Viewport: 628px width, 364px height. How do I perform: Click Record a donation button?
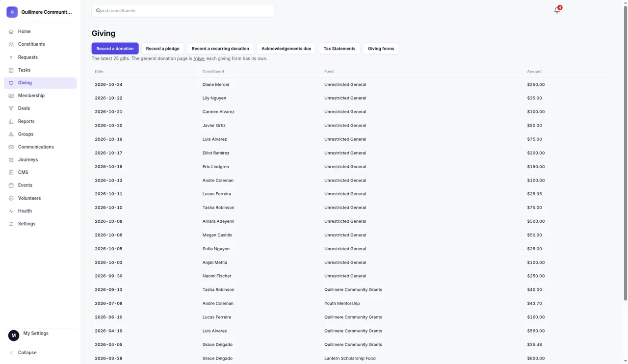pos(115,49)
